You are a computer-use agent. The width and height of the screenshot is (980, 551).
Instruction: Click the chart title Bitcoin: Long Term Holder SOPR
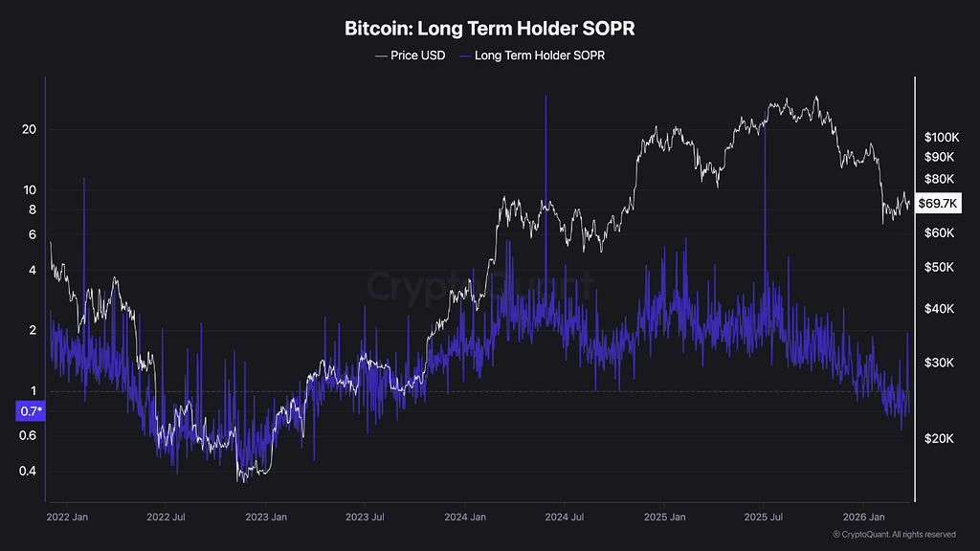point(489,28)
